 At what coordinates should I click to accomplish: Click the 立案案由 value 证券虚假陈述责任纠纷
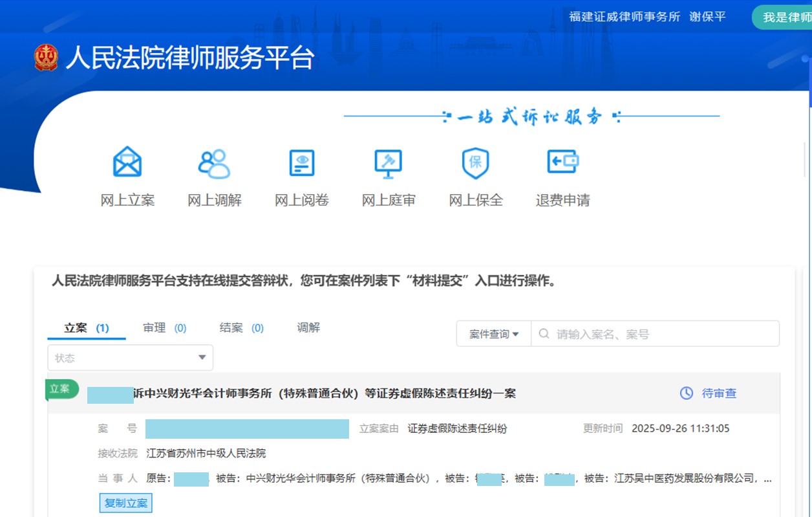tap(458, 428)
